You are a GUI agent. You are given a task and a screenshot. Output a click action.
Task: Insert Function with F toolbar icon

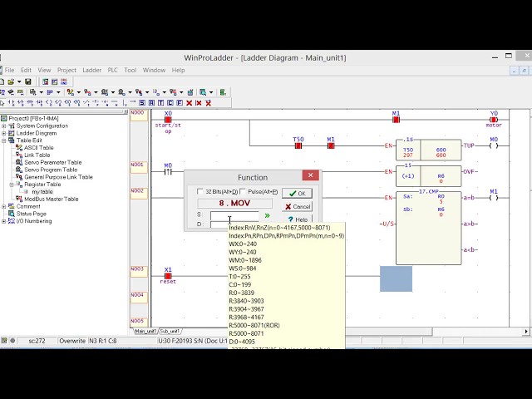180,103
